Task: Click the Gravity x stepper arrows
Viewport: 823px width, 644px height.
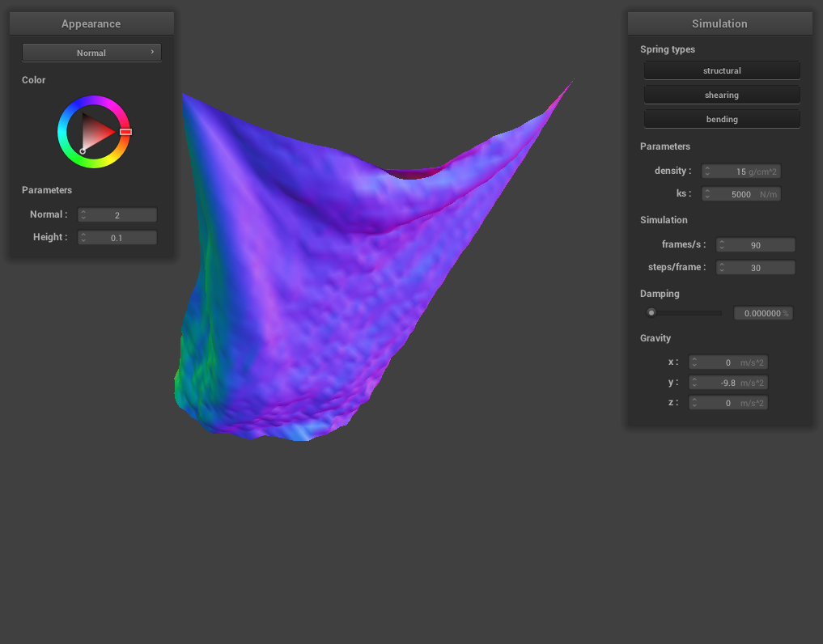Action: pos(694,362)
